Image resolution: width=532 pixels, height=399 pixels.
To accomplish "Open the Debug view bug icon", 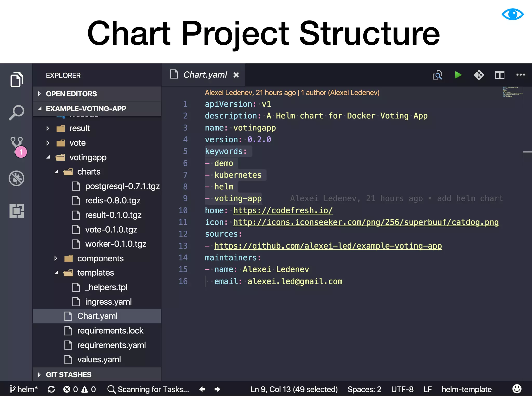I will 17,178.
